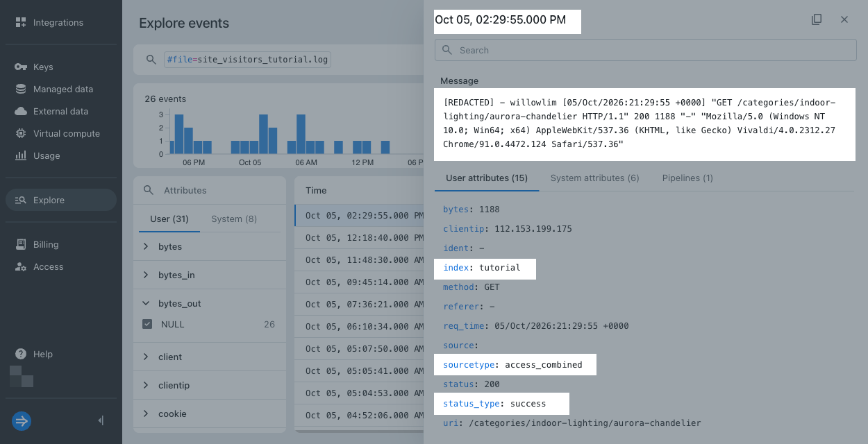Open the Billing icon in sidebar
This screenshot has height=444, width=868.
pos(21,244)
